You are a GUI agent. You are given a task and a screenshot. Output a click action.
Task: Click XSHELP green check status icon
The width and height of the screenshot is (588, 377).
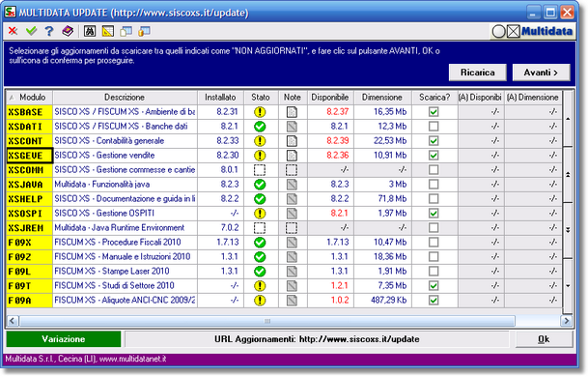(260, 199)
